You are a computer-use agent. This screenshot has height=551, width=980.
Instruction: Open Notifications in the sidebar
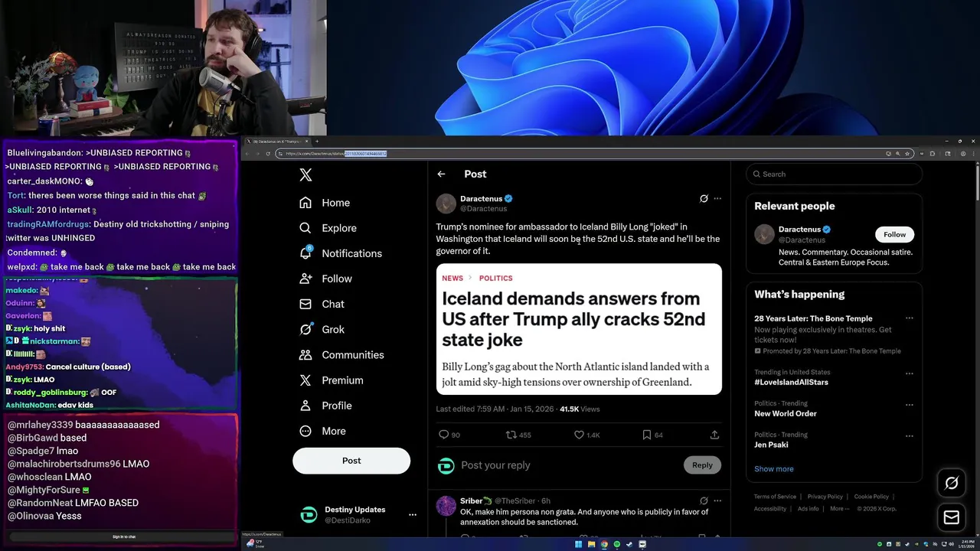coord(340,253)
